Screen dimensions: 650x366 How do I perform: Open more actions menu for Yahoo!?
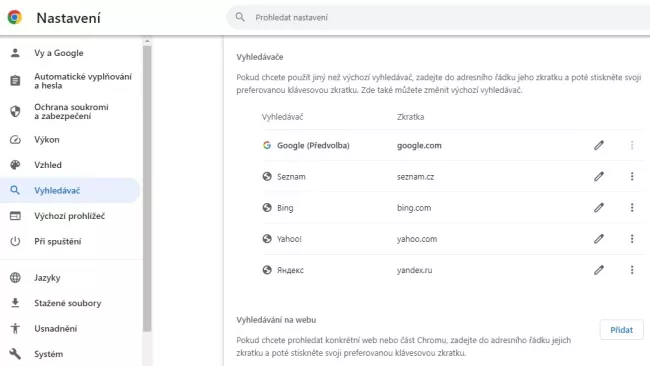point(632,239)
